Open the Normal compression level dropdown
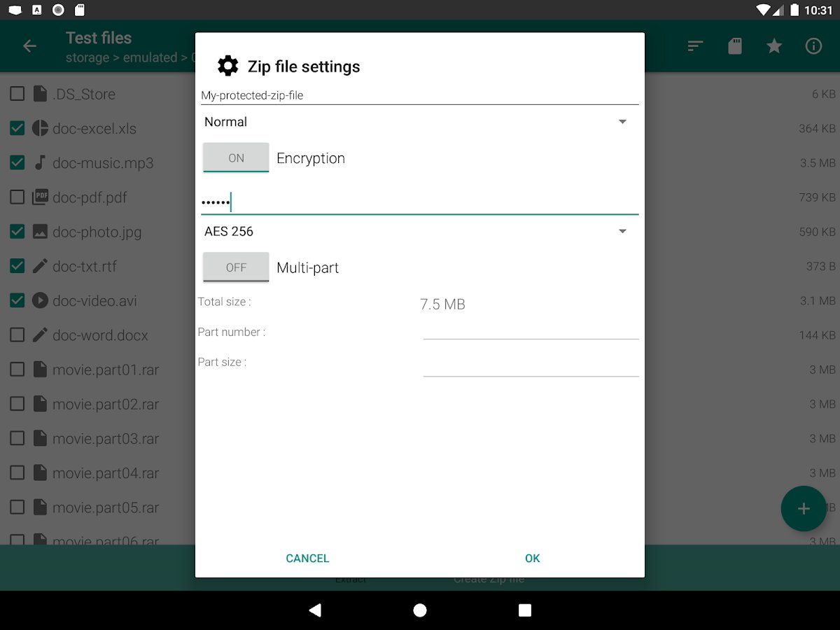840x630 pixels. (x=420, y=122)
